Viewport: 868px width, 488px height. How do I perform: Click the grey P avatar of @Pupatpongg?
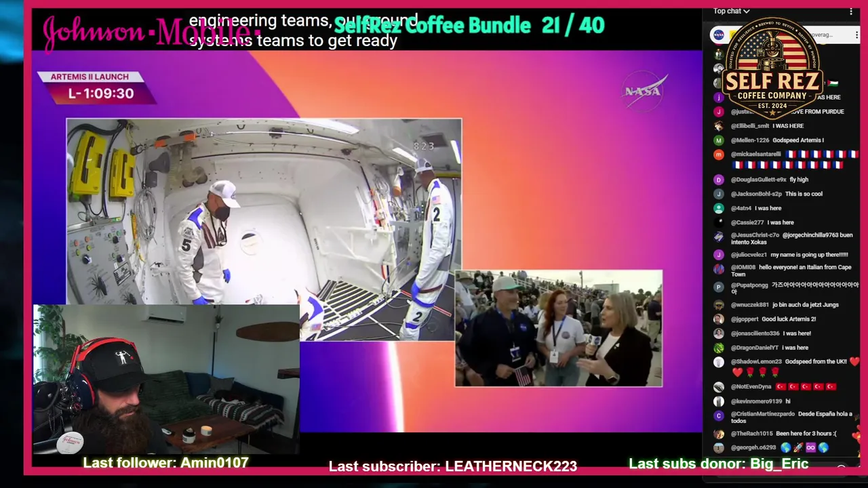point(719,287)
